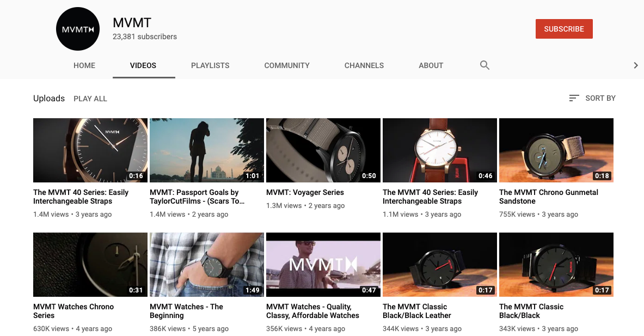Open the Voyager Series video thumbnail
Screen dimensions: 644x336
(323, 150)
